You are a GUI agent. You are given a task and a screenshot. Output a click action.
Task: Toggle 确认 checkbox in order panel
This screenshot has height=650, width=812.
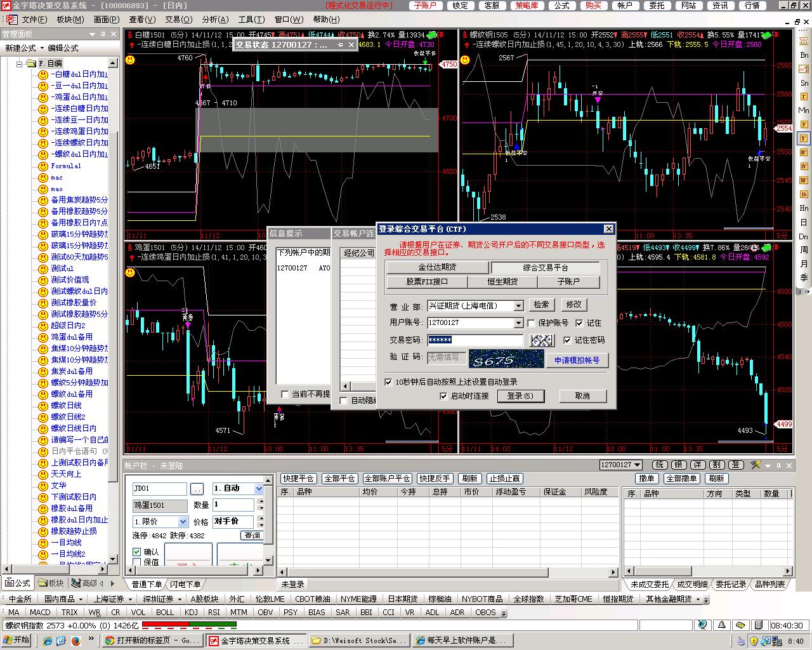pyautogui.click(x=136, y=552)
